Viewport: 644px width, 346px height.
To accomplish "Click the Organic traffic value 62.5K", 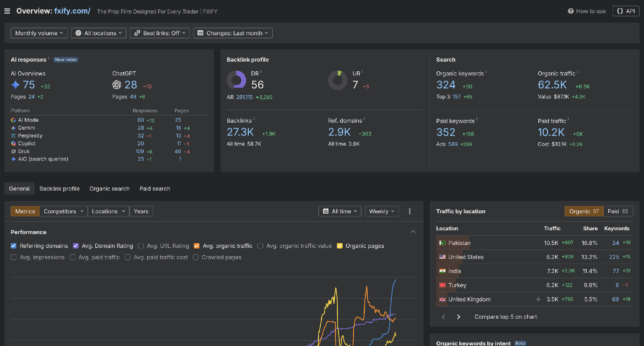I will pos(552,85).
